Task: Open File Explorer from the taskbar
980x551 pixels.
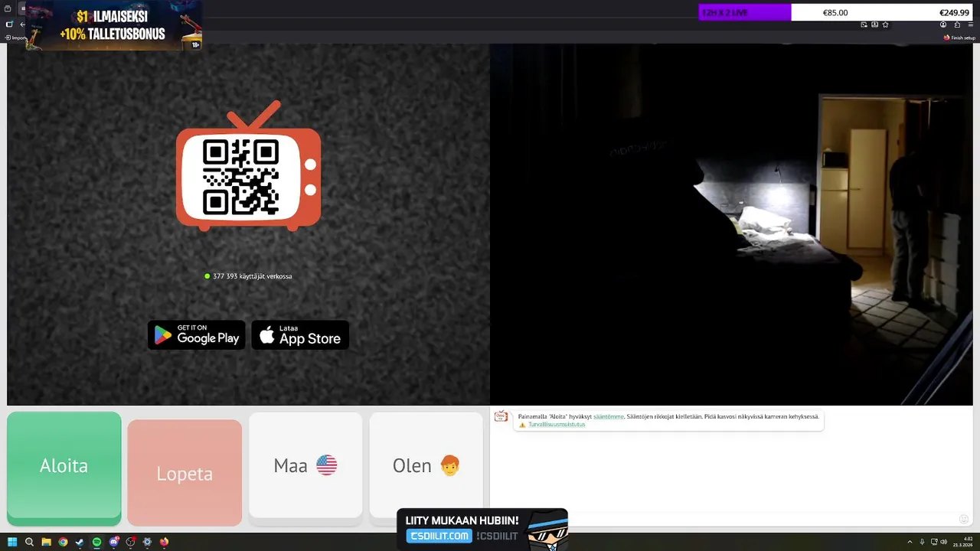Action: point(46,542)
